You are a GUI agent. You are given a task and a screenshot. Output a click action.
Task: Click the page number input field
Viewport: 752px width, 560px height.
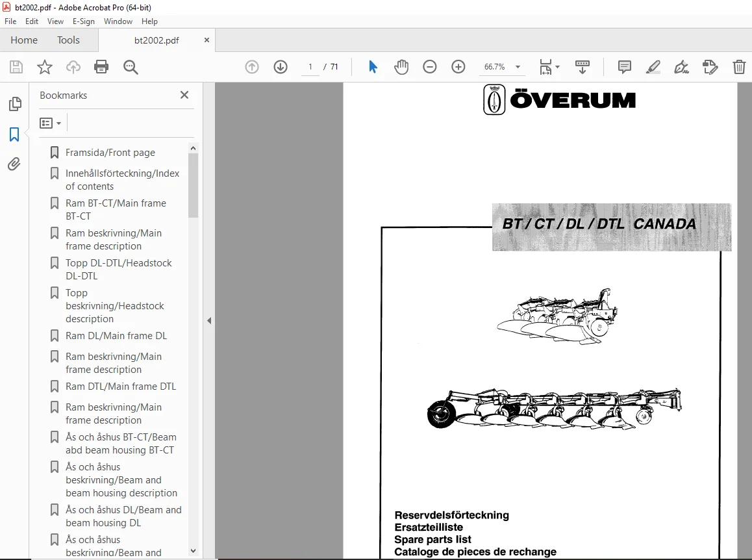(x=310, y=67)
